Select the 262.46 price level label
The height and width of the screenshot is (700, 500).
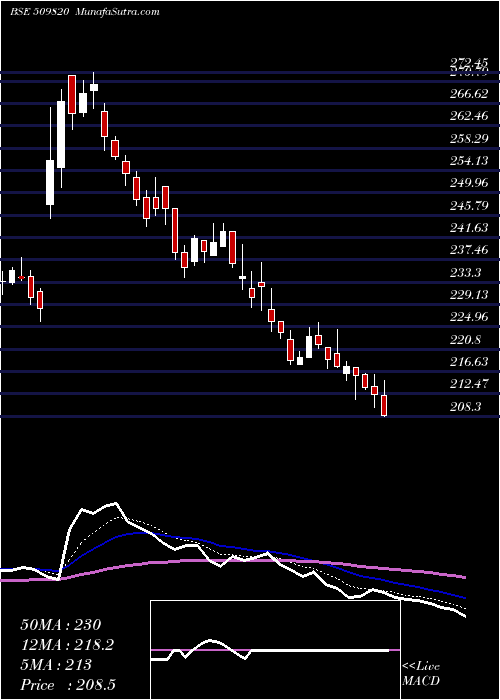(x=469, y=117)
